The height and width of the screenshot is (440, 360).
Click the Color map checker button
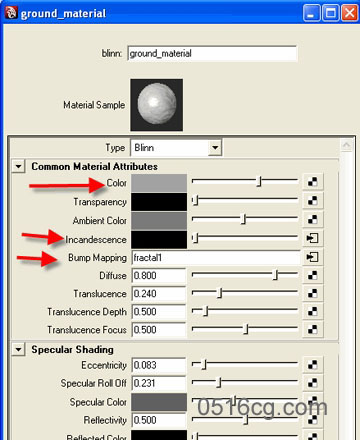[x=312, y=182]
